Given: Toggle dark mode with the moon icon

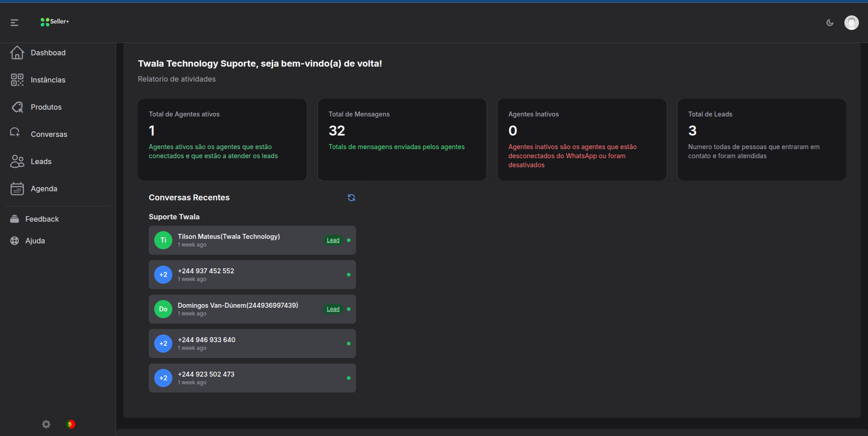Looking at the screenshot, I should (x=830, y=23).
